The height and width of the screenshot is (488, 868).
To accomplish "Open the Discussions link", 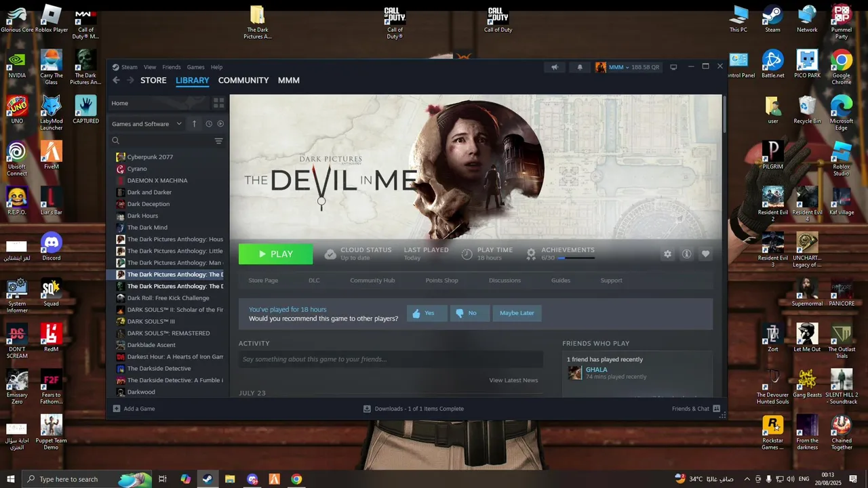I will click(x=505, y=281).
